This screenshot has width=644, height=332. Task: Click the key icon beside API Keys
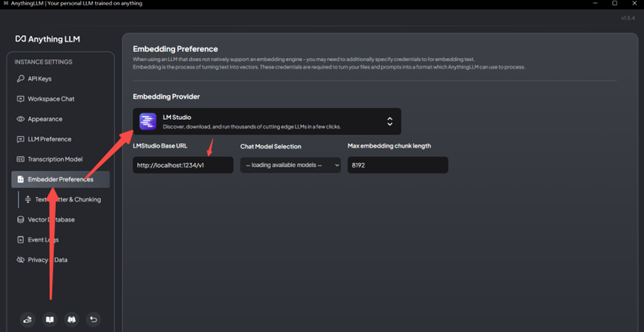tap(21, 79)
